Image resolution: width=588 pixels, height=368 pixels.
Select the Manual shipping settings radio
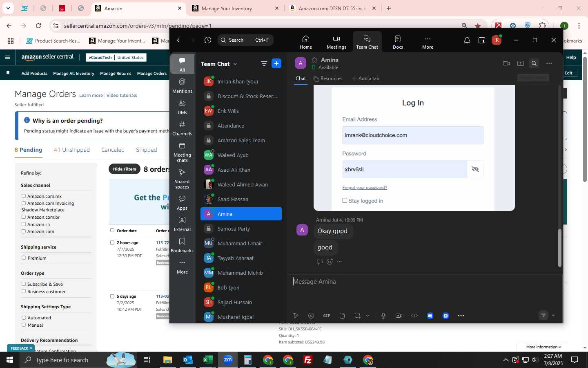(24, 325)
